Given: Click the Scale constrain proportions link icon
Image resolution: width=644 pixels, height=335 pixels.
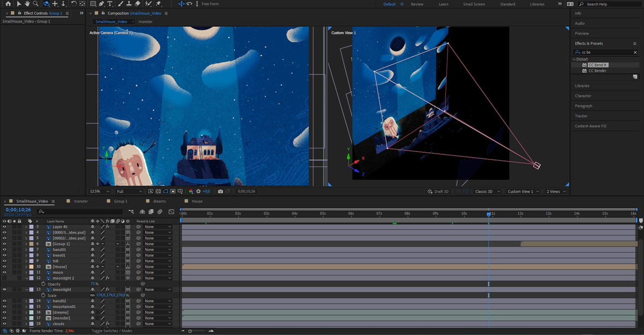Looking at the screenshot, I should [x=93, y=295].
